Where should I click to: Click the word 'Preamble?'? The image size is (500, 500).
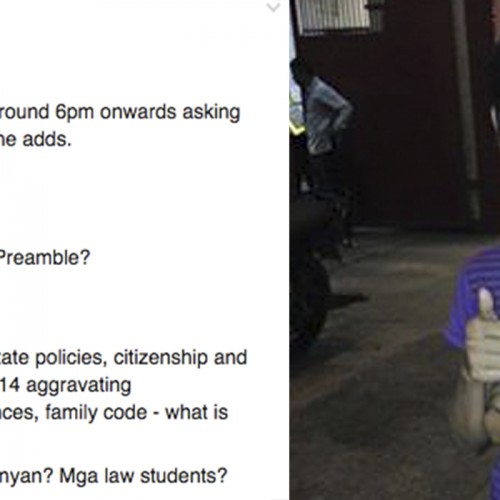click(44, 258)
